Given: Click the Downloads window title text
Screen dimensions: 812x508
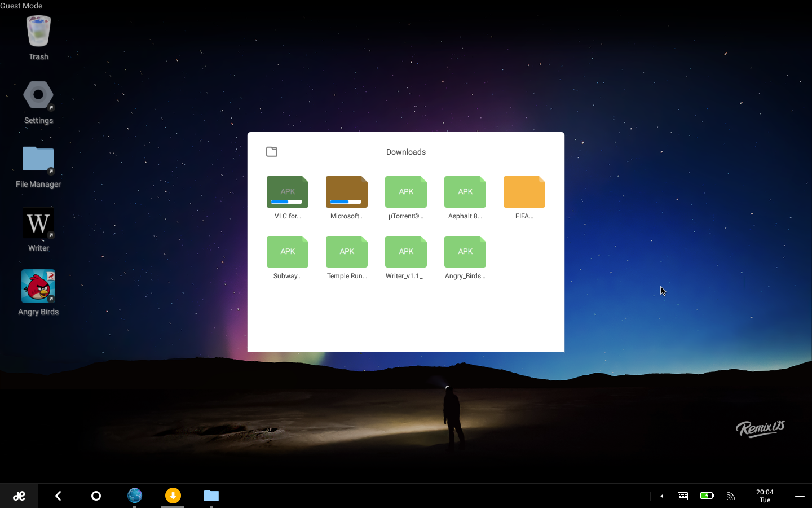Looking at the screenshot, I should point(406,152).
